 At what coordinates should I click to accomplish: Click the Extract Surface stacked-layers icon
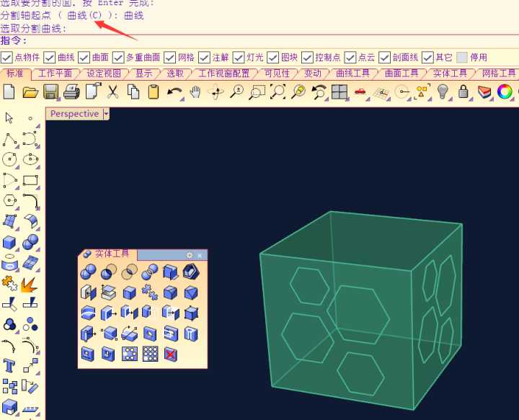tap(109, 292)
